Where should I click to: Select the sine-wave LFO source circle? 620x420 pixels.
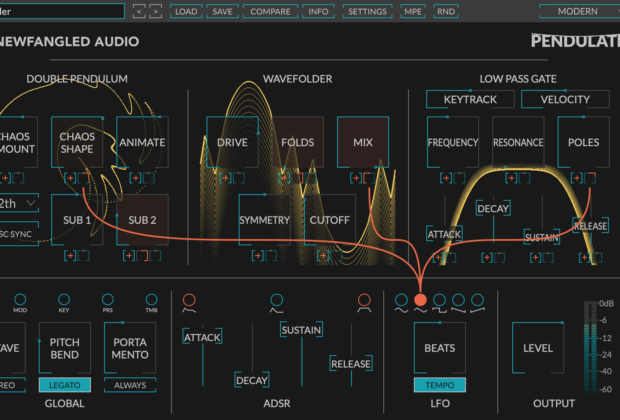tap(401, 300)
